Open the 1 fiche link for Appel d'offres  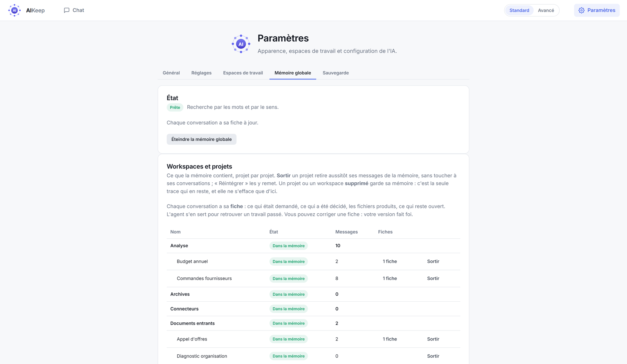[390, 339]
